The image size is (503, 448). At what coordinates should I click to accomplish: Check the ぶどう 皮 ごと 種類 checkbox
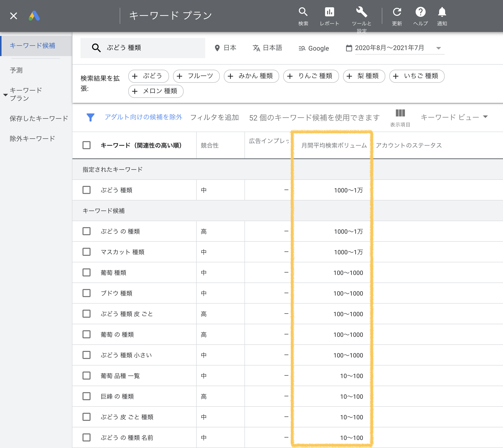pyautogui.click(x=87, y=417)
